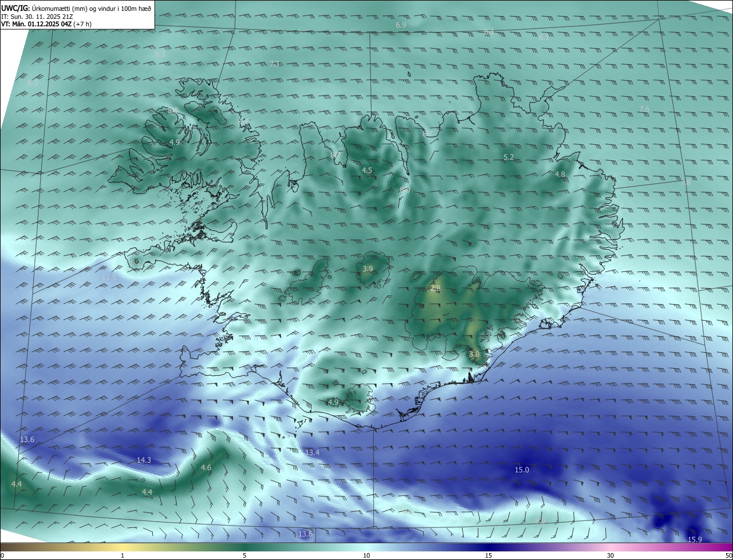This screenshot has width=733, height=560.
Task: Click the colorbar tick label 5
Action: pyautogui.click(x=245, y=555)
